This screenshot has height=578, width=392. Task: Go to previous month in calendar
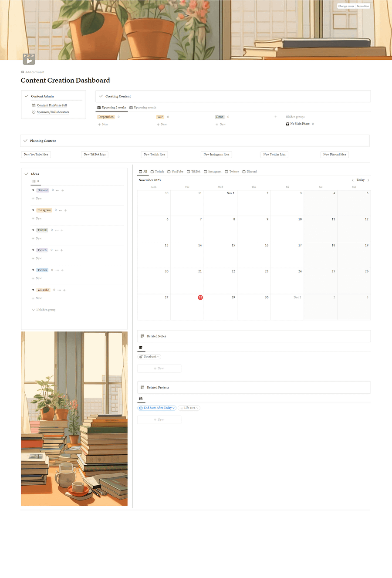(353, 180)
